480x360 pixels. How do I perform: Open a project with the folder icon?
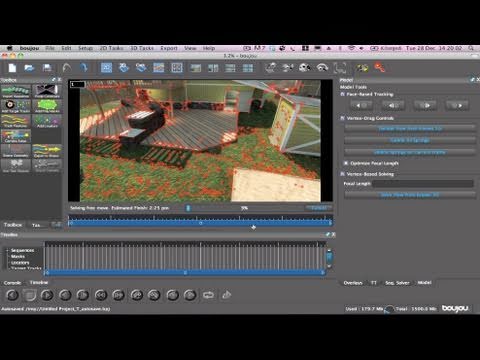(x=29, y=68)
